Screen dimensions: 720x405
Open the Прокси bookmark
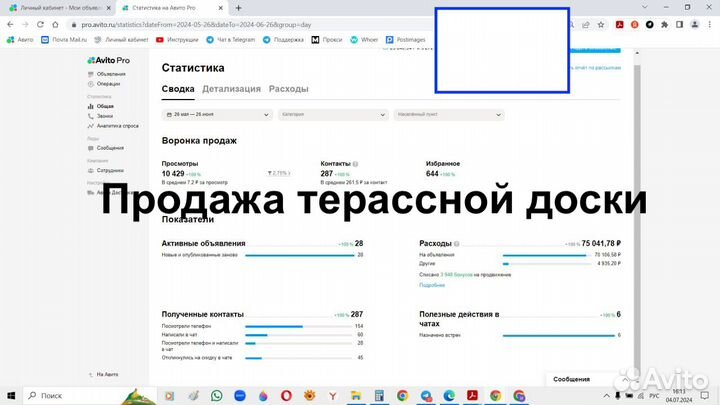(x=327, y=40)
